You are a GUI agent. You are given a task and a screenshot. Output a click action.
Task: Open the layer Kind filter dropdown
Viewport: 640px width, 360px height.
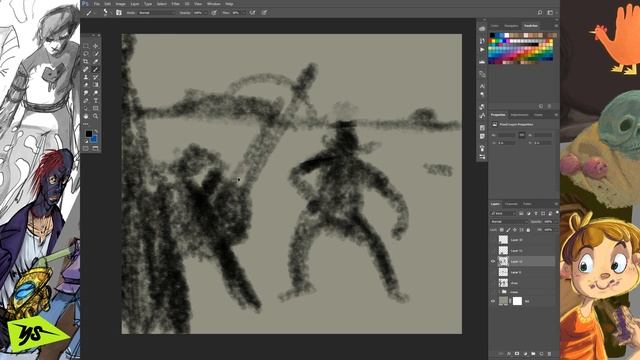tap(504, 213)
